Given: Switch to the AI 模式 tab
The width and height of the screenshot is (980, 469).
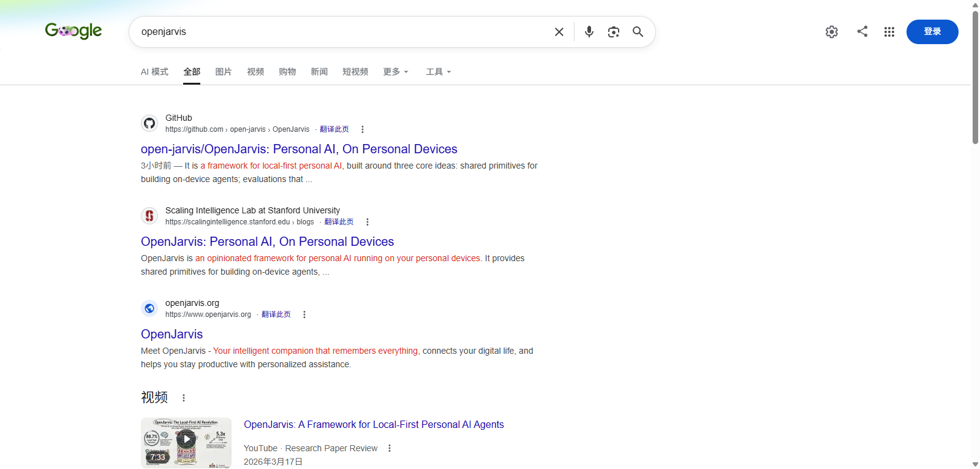Looking at the screenshot, I should point(154,72).
